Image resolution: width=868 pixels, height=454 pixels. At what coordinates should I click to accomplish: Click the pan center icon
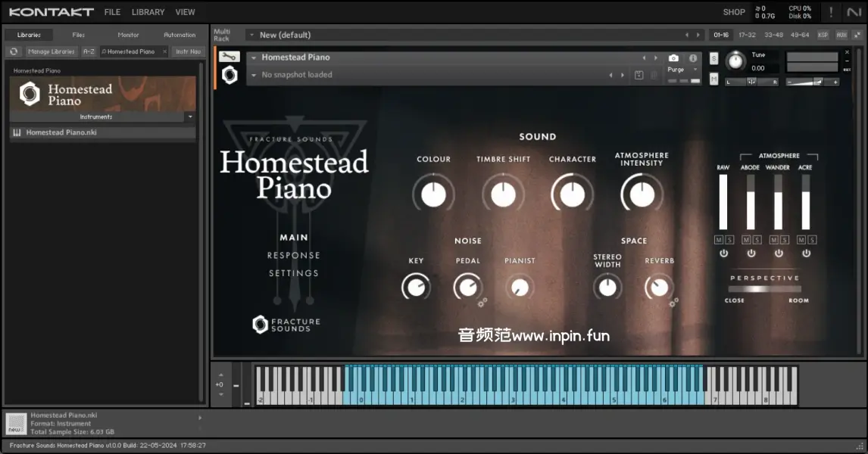(x=751, y=82)
